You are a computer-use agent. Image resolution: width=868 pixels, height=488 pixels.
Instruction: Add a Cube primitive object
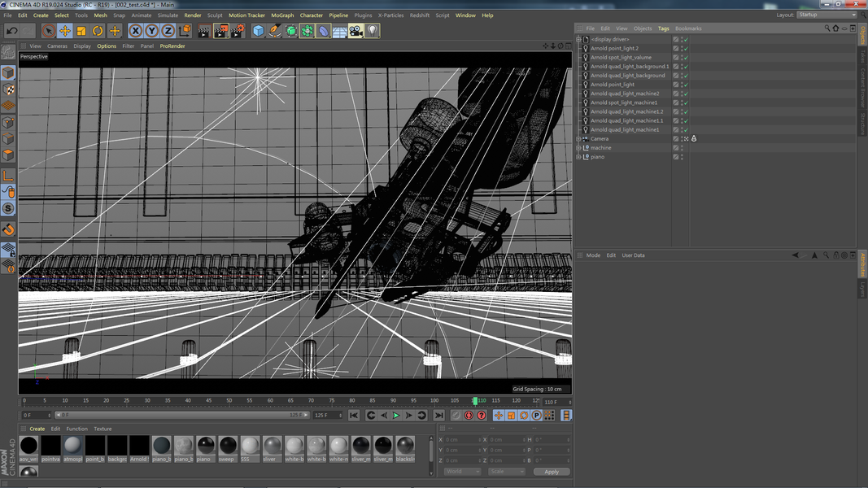pos(258,31)
